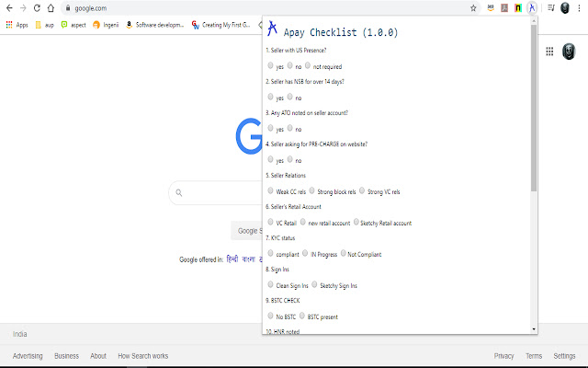This screenshot has width=588, height=368.
Task: Choose 'Weak CC rels' under Seller Relations
Action: point(270,190)
